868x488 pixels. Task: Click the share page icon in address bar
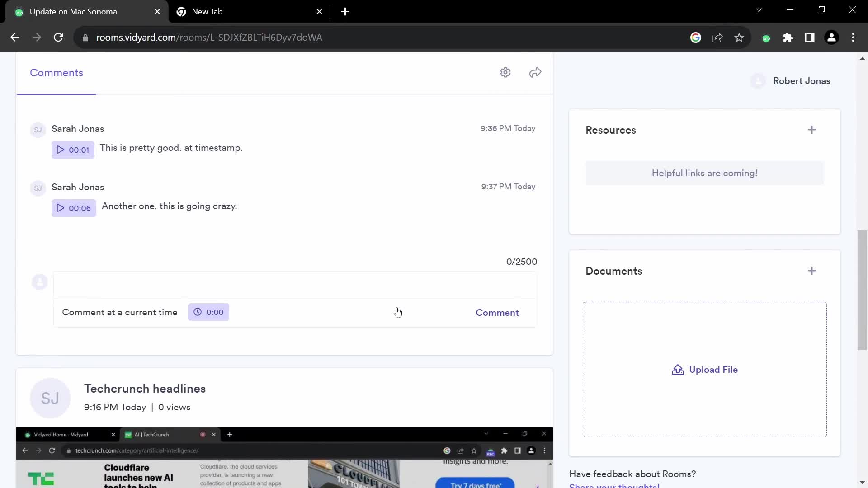pyautogui.click(x=717, y=38)
